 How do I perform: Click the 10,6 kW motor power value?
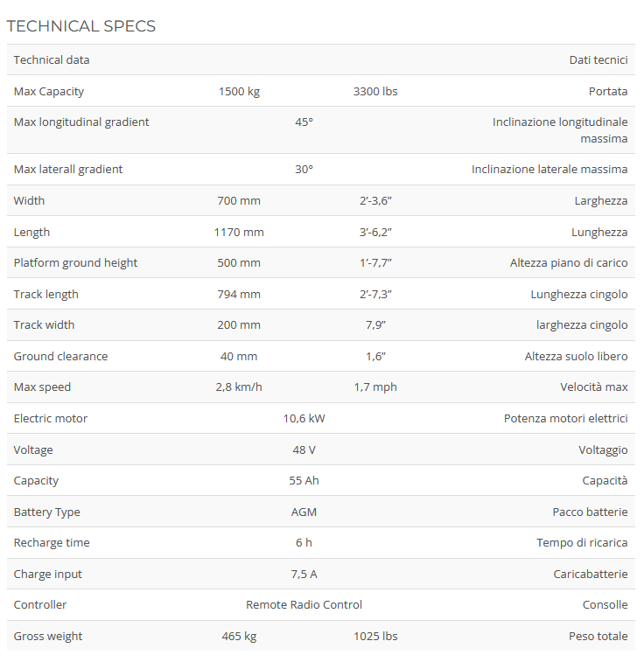pyautogui.click(x=304, y=419)
